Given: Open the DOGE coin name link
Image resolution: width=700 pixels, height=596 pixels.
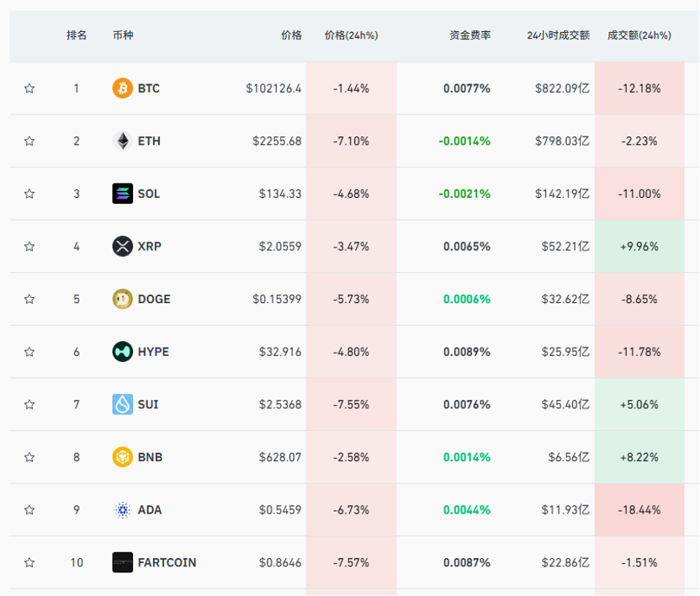Looking at the screenshot, I should point(154,299).
